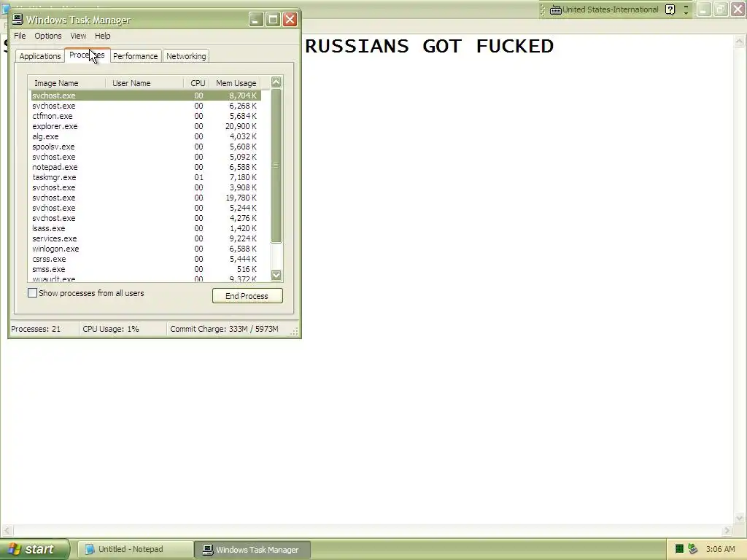Screen dimensions: 747x560
Task: Click the Task Manager resize grip
Action: click(x=295, y=332)
